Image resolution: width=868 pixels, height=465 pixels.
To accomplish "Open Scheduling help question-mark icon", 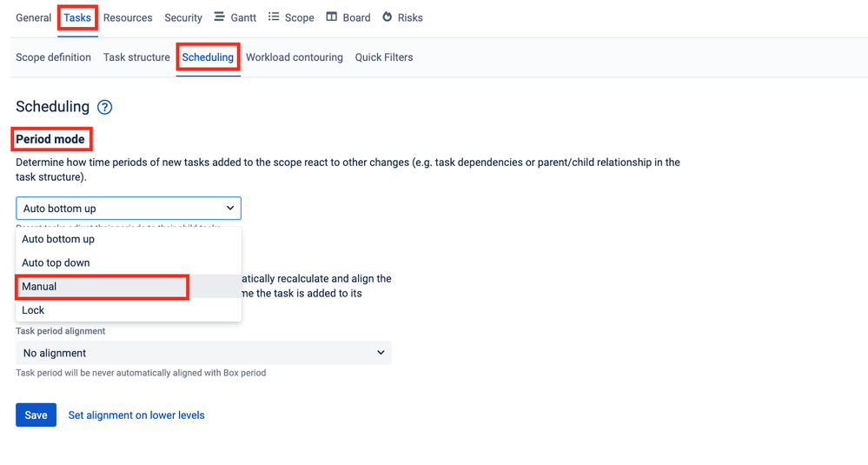I will (x=104, y=107).
